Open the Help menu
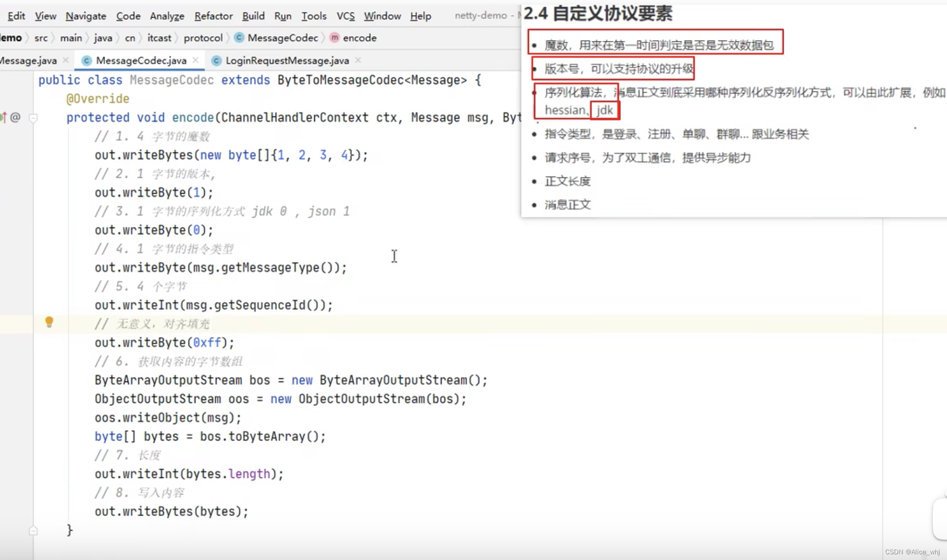This screenshot has height=560, width=947. coord(420,16)
